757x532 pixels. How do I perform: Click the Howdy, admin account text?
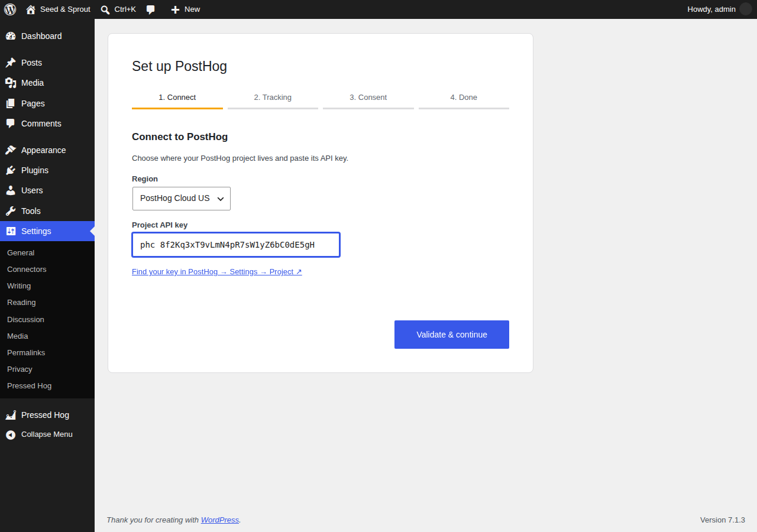tap(711, 9)
